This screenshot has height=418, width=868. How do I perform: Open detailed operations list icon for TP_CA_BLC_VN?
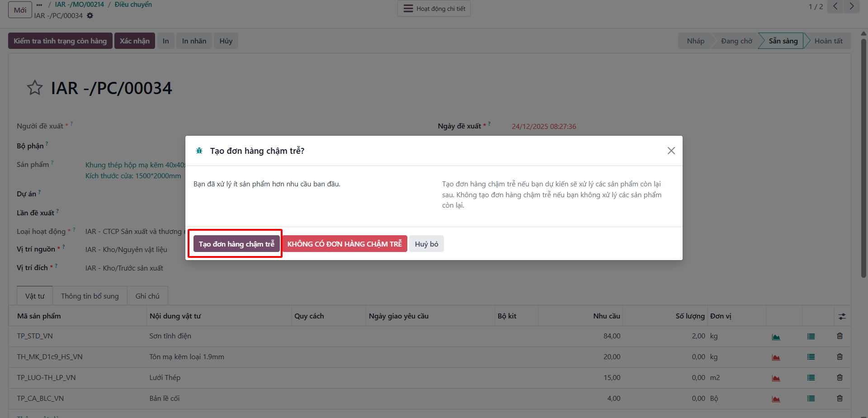click(x=811, y=399)
